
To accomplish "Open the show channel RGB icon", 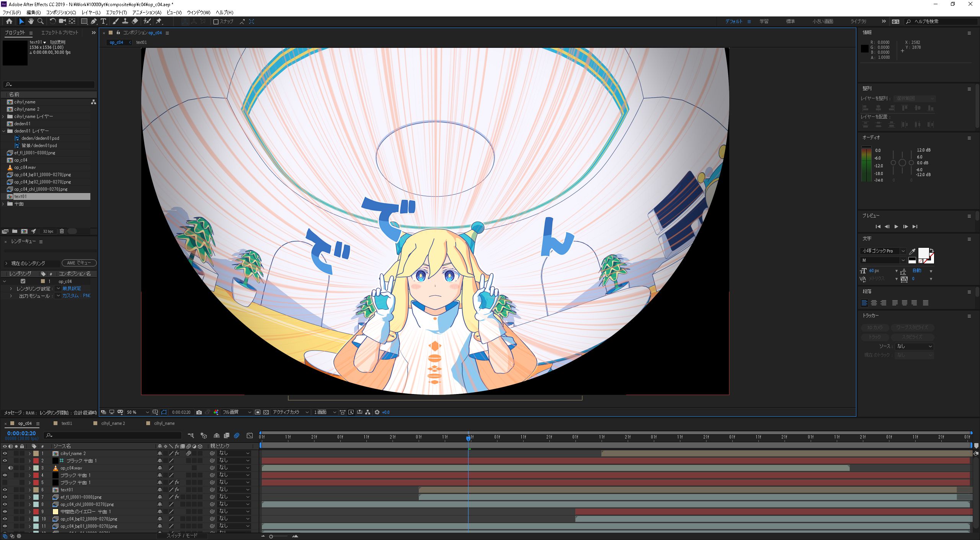I will coord(216,412).
